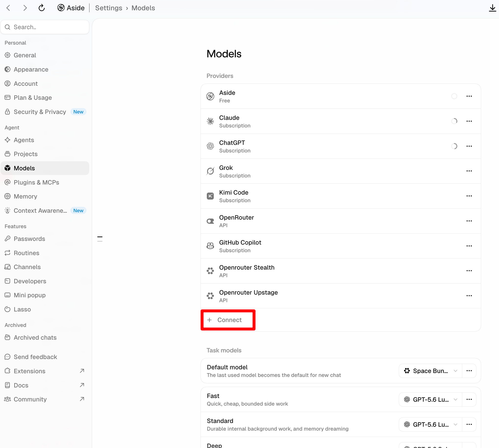Select the Models sidebar item
Screen dimensions: 499x448
coord(45,168)
